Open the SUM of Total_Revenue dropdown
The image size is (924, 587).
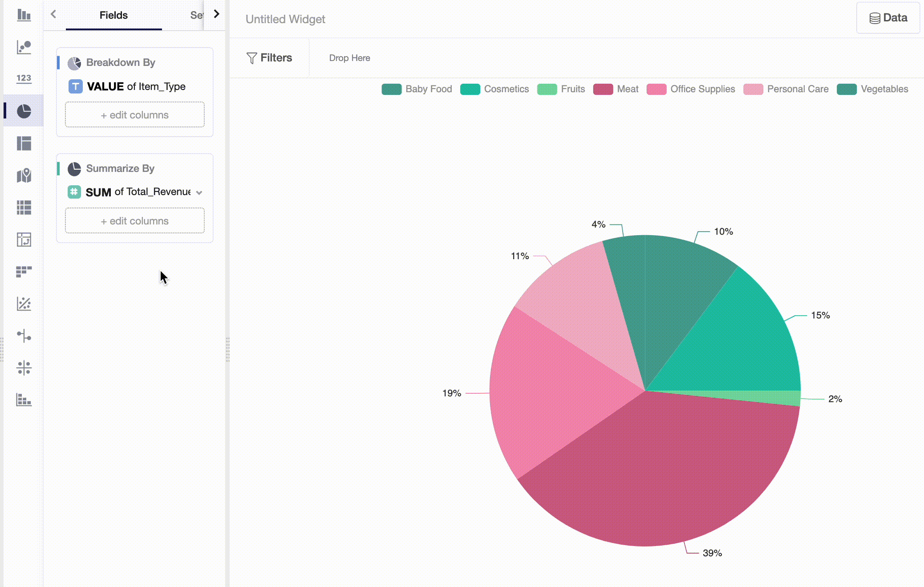click(199, 192)
